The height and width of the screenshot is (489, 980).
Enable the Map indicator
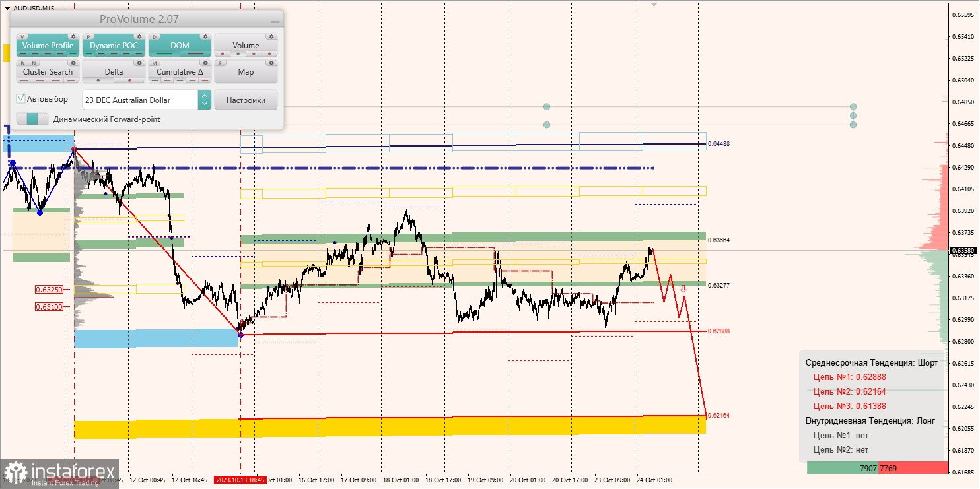point(246,72)
